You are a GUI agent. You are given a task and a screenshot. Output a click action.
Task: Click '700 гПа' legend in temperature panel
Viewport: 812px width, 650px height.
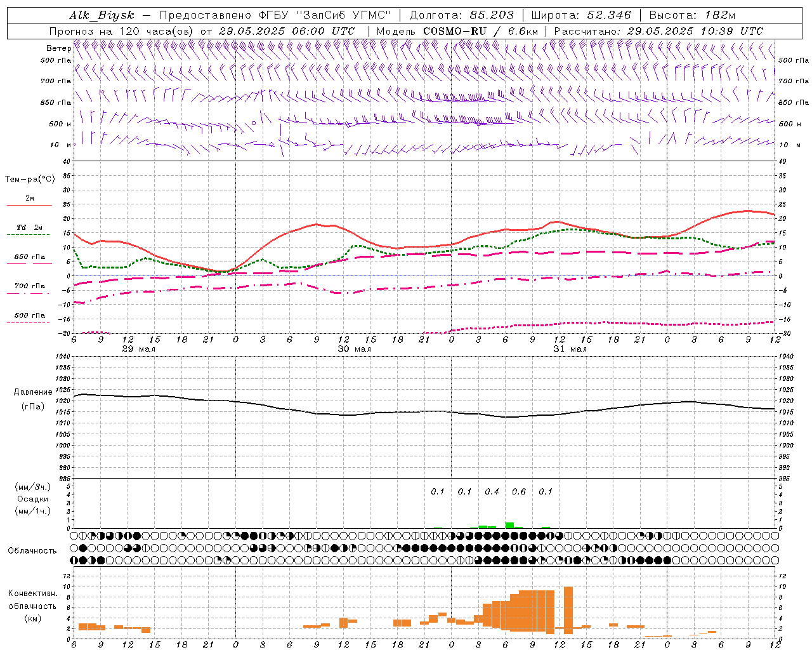pos(30,286)
